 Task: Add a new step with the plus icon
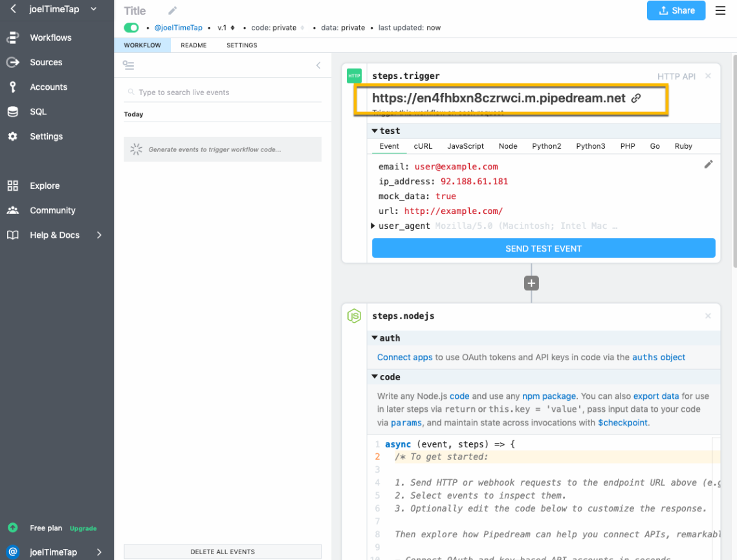coord(531,283)
